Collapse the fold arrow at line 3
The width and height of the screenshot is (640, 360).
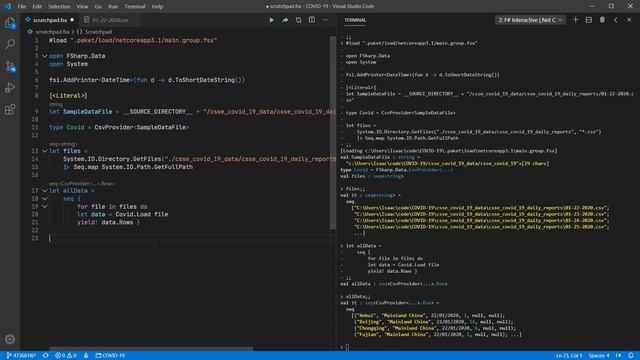tap(44, 56)
